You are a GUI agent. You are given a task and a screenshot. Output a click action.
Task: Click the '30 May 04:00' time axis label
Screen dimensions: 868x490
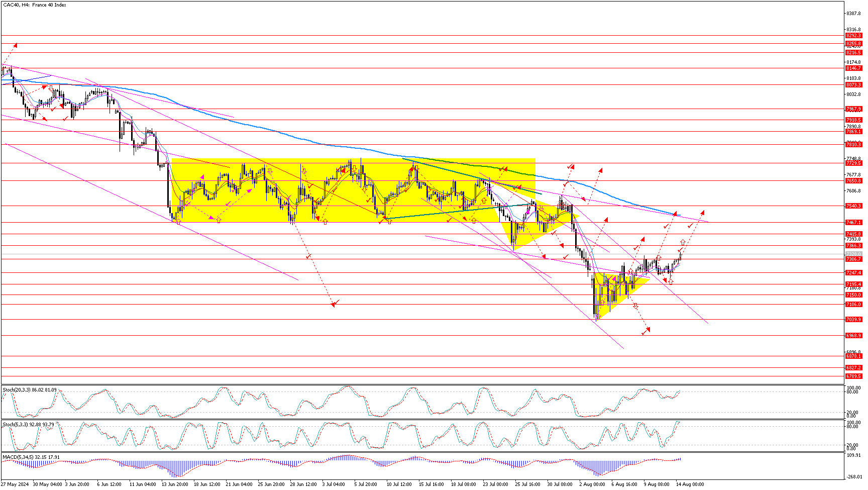click(47, 484)
